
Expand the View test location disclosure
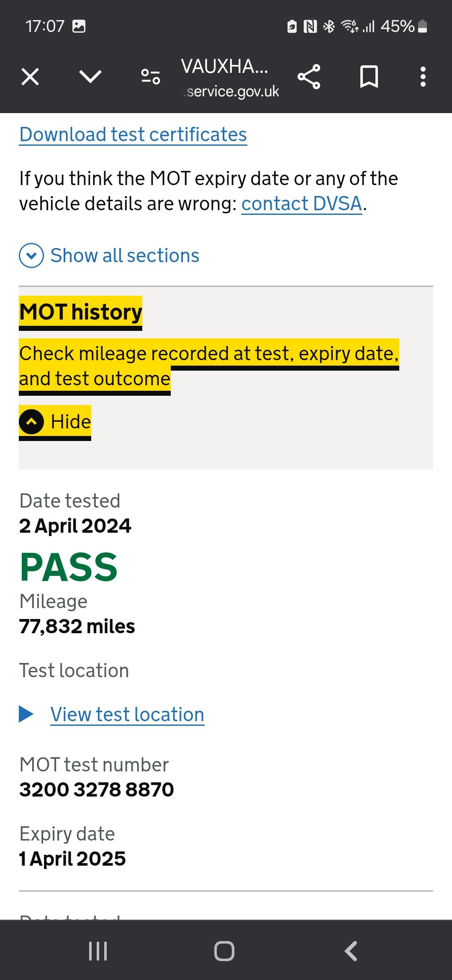click(127, 714)
